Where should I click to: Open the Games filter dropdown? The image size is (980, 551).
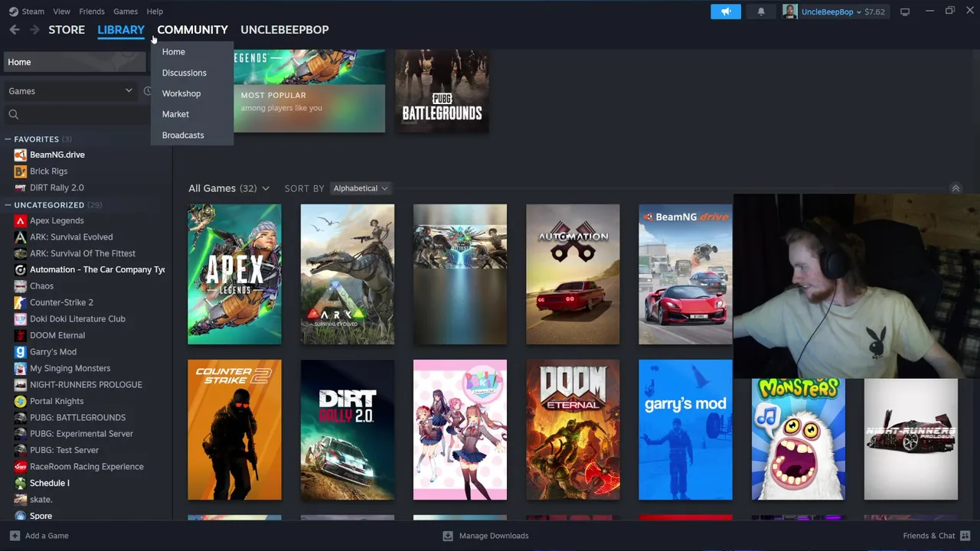click(x=70, y=91)
